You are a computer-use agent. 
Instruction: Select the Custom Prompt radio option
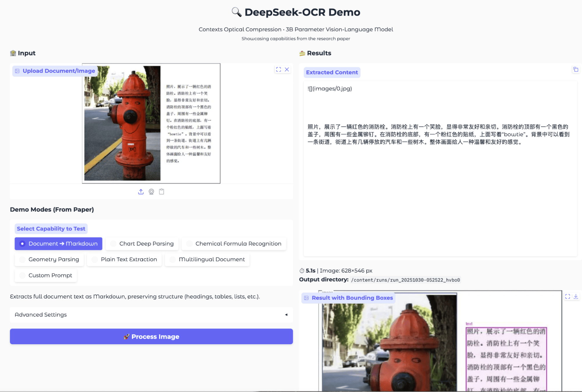point(46,275)
